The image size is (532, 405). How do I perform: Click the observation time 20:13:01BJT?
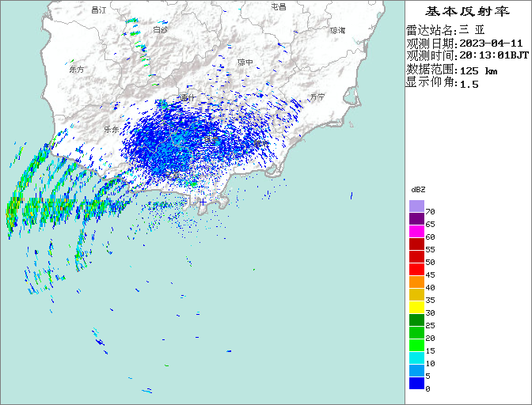(x=494, y=55)
